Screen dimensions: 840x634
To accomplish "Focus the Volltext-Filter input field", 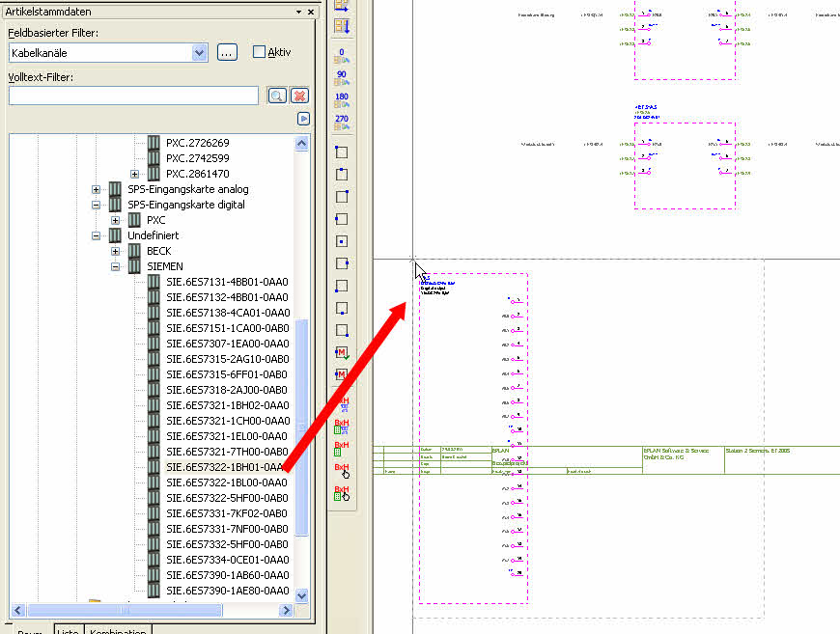I will 133,96.
